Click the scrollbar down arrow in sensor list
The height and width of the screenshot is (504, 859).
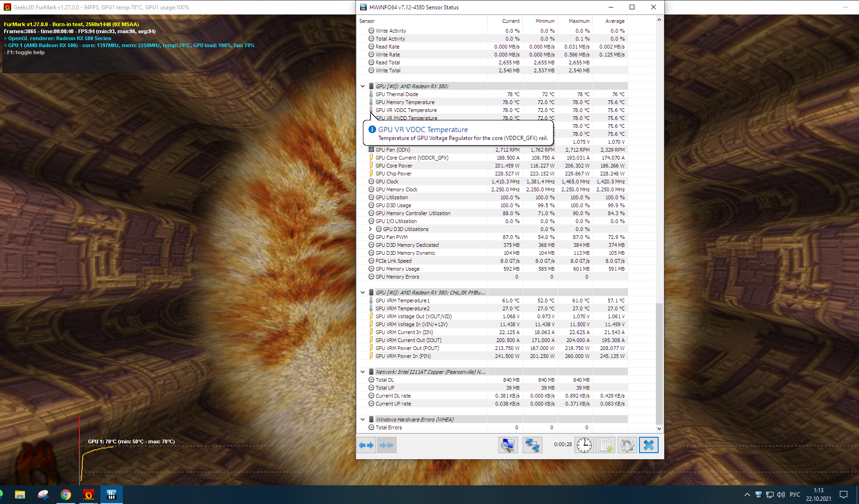[659, 428]
